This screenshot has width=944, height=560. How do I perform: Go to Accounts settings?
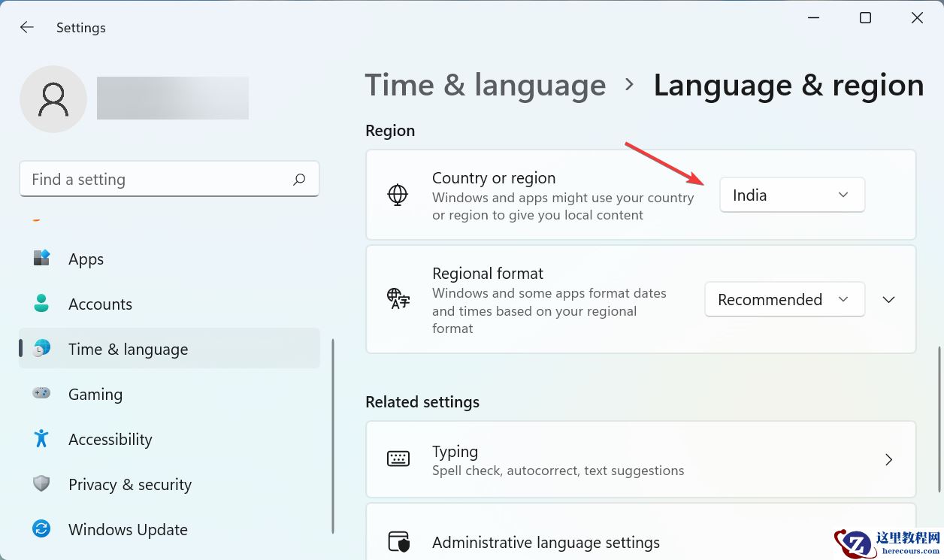point(169,304)
